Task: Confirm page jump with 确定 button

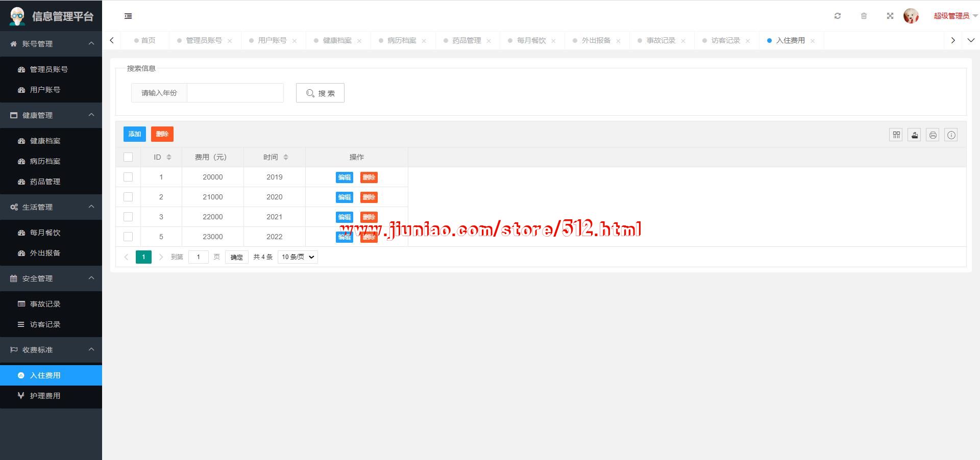Action: [237, 257]
